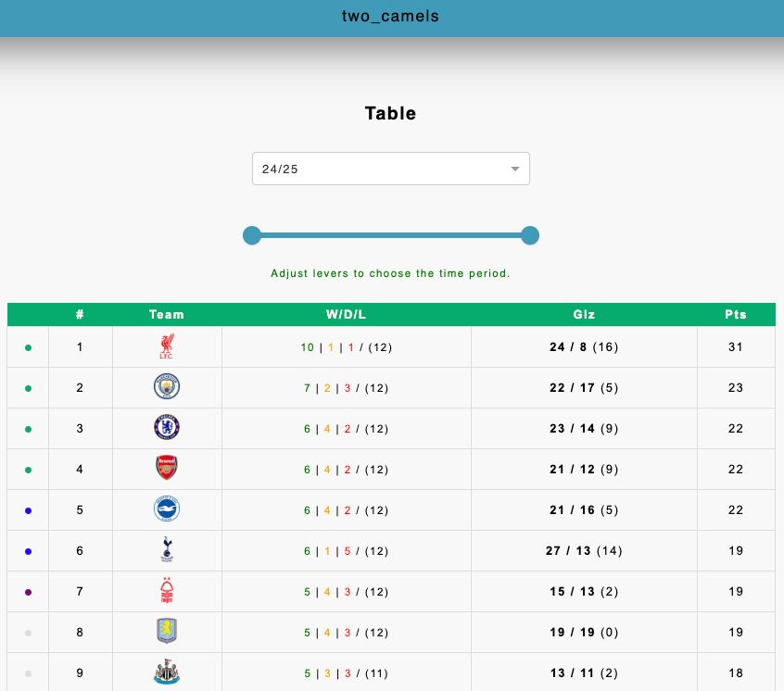784x691 pixels.
Task: Click the 'Pts' column header
Action: click(736, 314)
